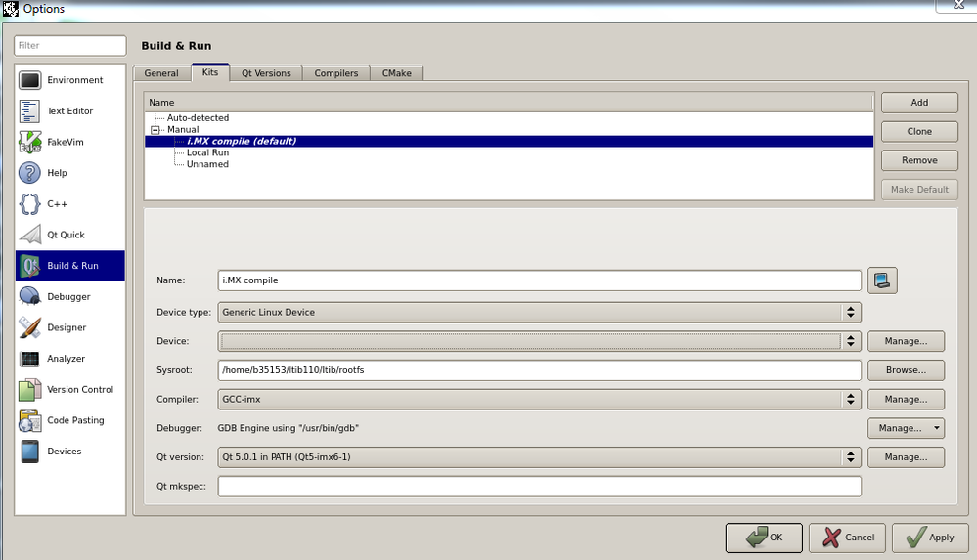This screenshot has height=560, width=977.
Task: Click the Filter search field
Action: click(69, 46)
